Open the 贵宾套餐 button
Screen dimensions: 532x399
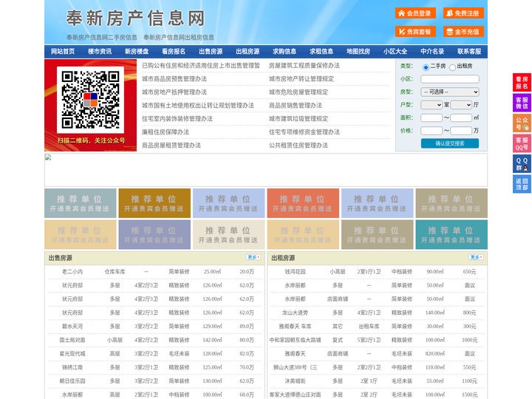point(415,32)
